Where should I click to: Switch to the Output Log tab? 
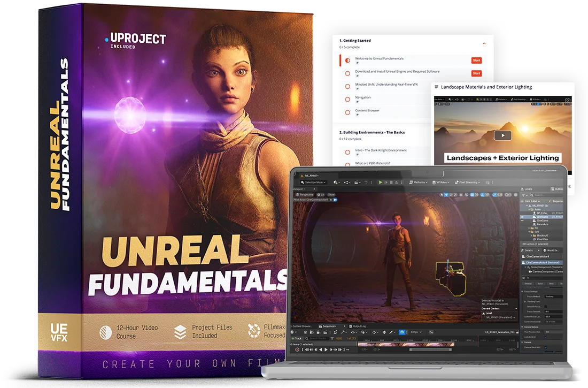(358, 326)
